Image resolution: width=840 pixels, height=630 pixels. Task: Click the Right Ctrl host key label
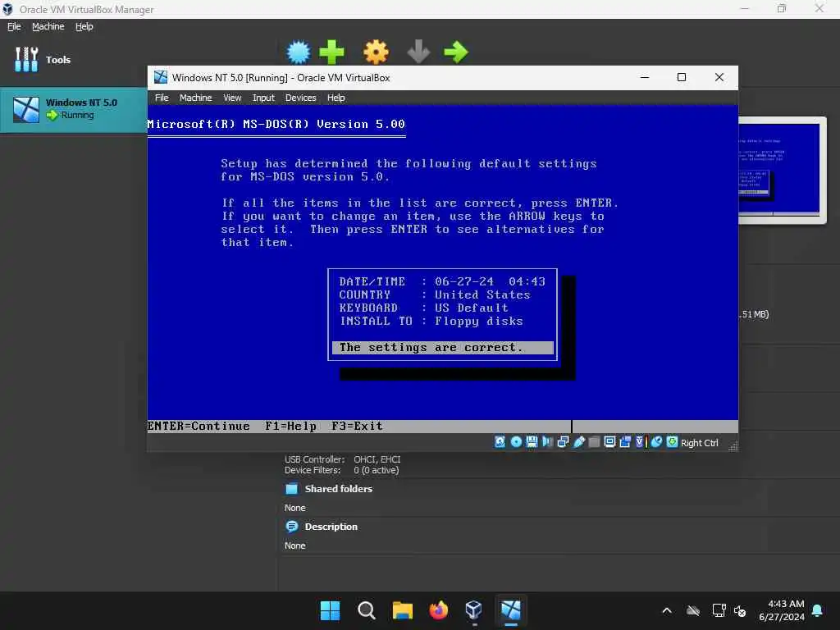click(699, 443)
